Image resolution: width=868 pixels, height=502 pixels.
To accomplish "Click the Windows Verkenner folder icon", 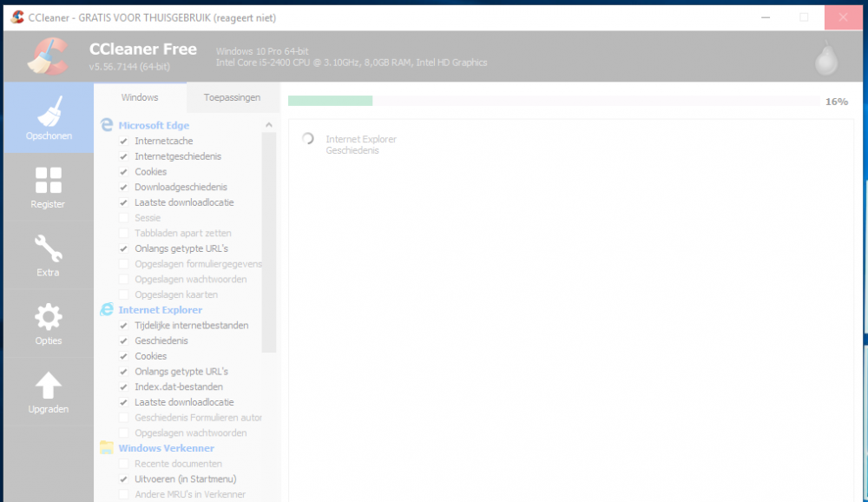I will coord(107,447).
